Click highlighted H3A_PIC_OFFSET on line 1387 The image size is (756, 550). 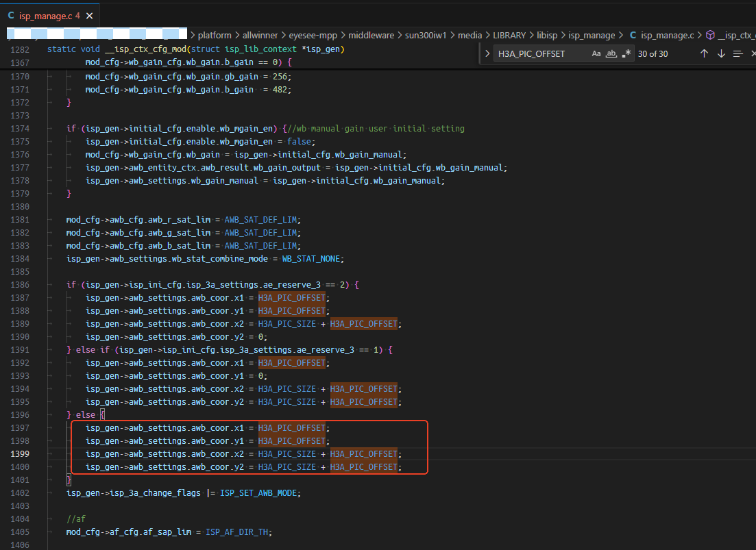(292, 298)
